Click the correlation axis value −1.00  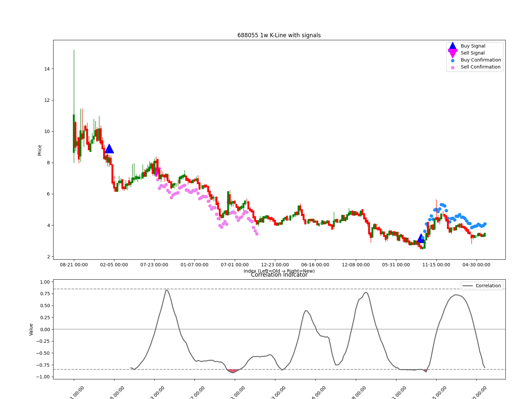click(43, 377)
